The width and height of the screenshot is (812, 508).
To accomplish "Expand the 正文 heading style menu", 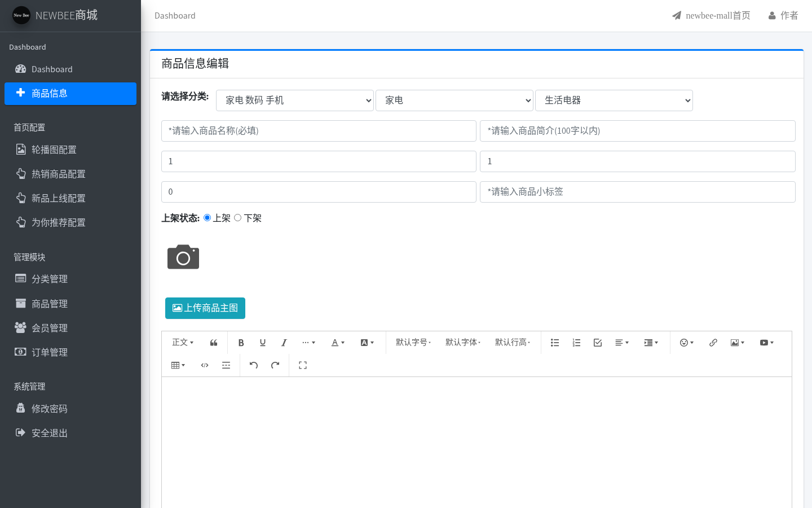I will click(183, 343).
